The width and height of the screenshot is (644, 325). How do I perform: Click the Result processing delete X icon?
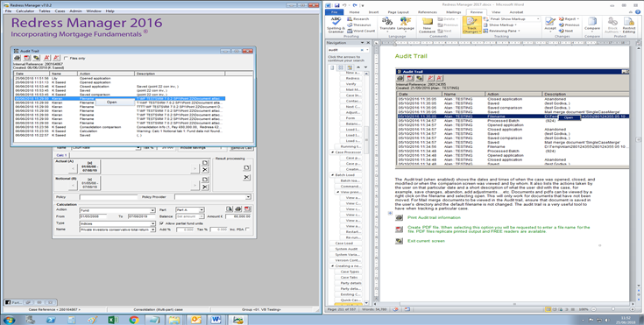click(x=246, y=177)
